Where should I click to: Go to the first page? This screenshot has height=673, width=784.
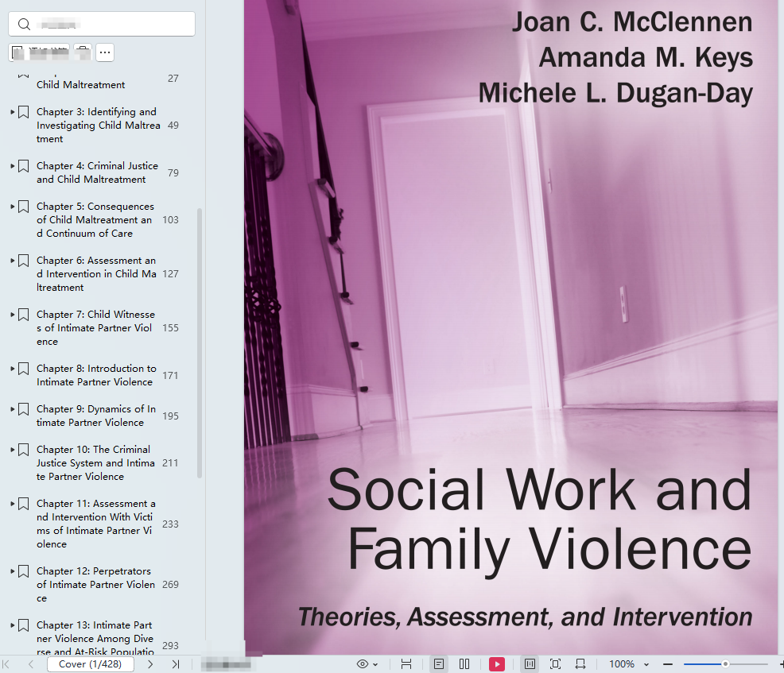[6, 664]
